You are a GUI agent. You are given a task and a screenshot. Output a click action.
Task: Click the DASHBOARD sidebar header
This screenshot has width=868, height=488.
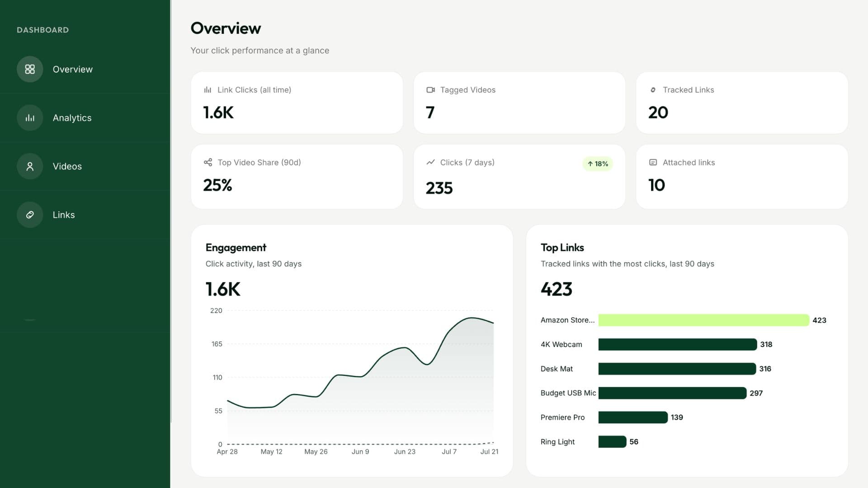[43, 30]
